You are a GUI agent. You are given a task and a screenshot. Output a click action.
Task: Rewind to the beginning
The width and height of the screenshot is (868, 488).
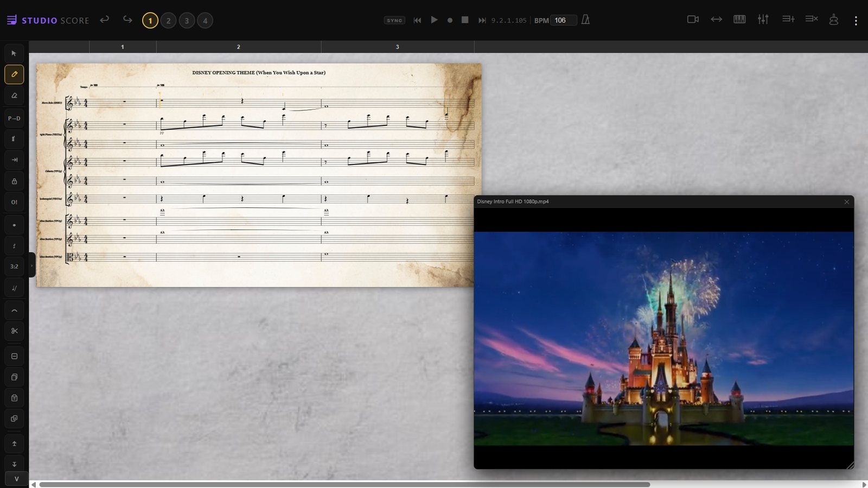pos(417,20)
